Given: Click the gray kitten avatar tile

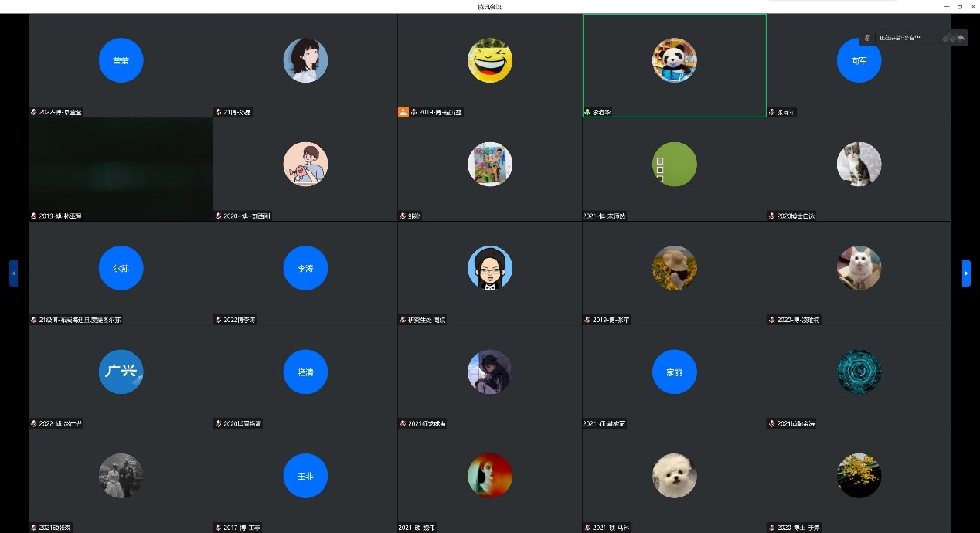Looking at the screenshot, I should pos(859,164).
